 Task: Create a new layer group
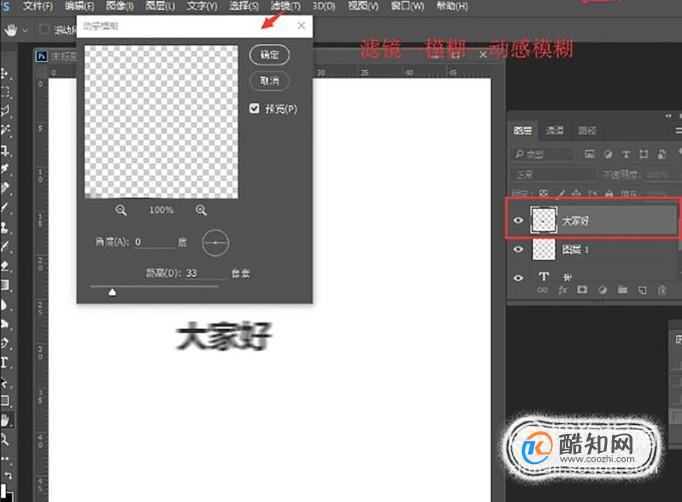622,290
